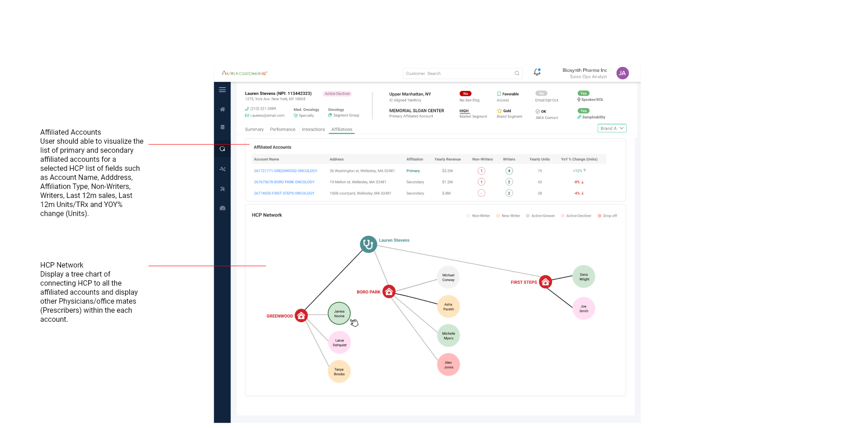
Task: Click the network nodes icon in sidebar
Action: coord(222,169)
